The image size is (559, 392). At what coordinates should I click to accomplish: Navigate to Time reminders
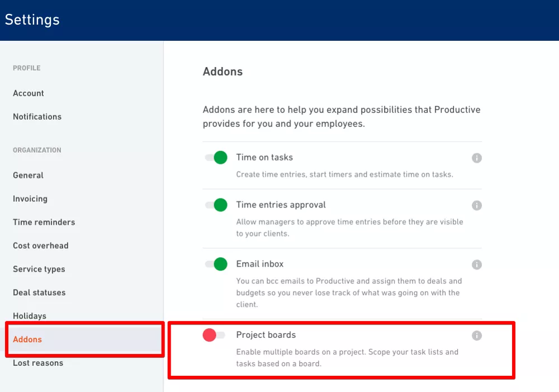[44, 222]
